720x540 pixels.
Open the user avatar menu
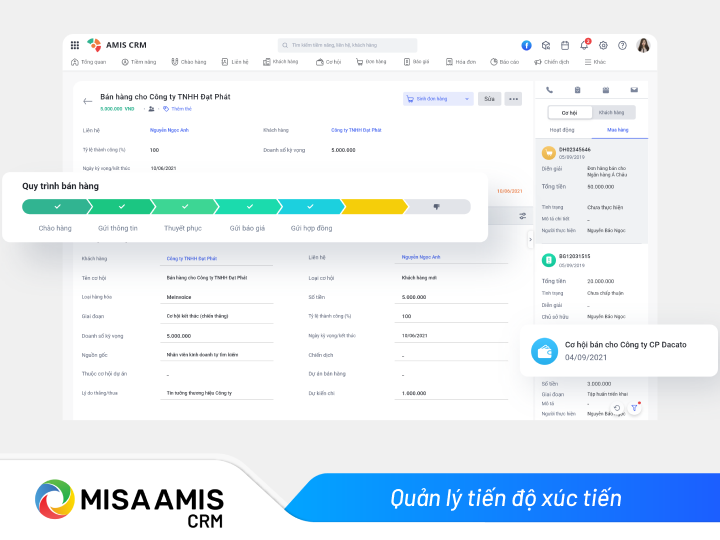(643, 45)
